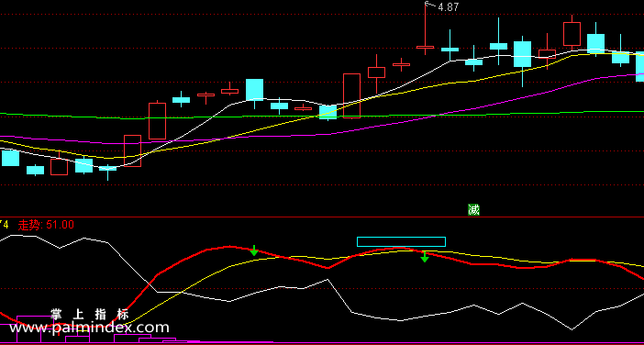Viewport: 644px width, 345px height.
Task: Select the first green down arrow on indicator
Action: [254, 250]
